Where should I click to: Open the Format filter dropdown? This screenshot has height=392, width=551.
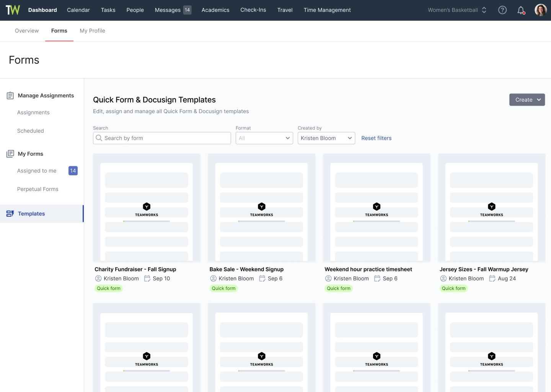[x=264, y=138]
